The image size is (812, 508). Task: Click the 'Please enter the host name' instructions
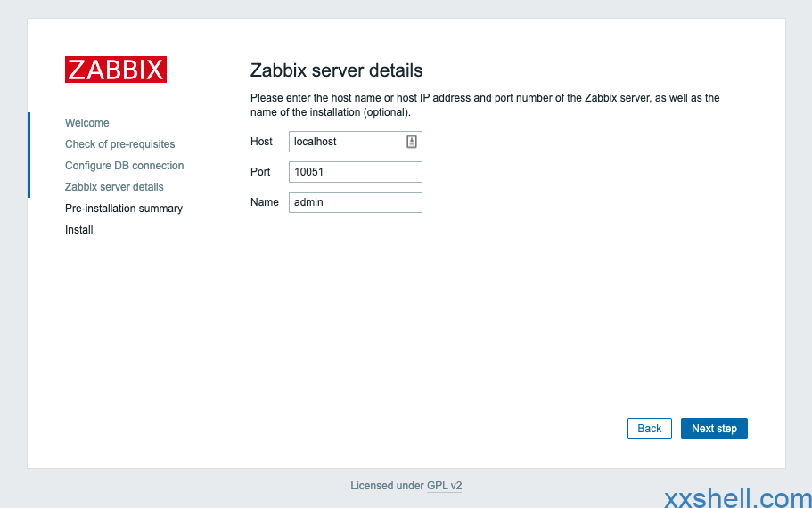(x=485, y=105)
